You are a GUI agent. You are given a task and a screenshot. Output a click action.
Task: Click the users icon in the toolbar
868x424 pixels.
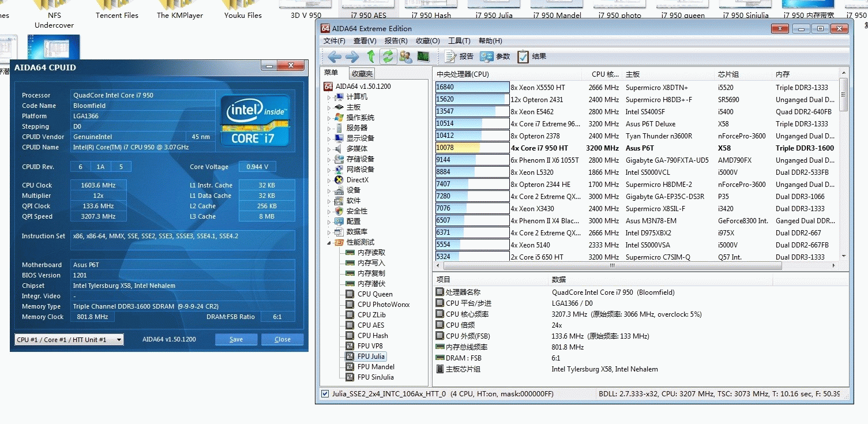[x=405, y=57]
